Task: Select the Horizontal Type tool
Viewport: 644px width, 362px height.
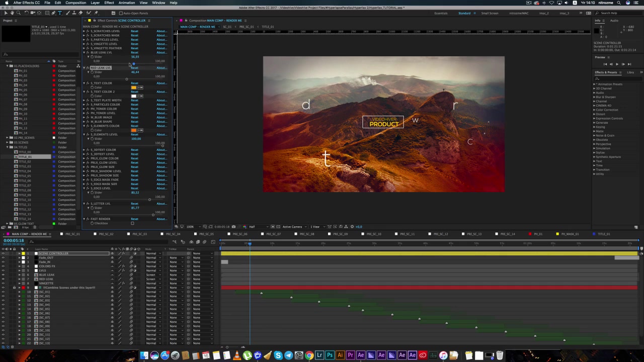Action: (x=60, y=13)
